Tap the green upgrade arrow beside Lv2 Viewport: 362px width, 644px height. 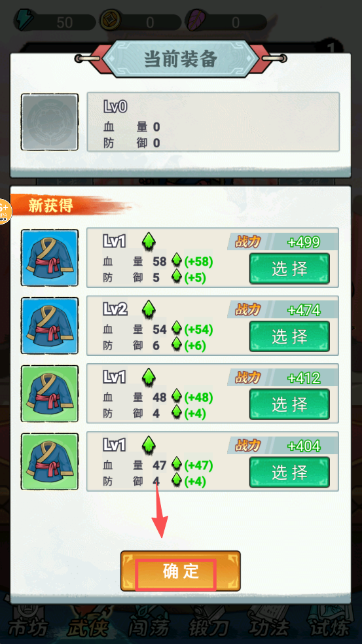click(149, 310)
